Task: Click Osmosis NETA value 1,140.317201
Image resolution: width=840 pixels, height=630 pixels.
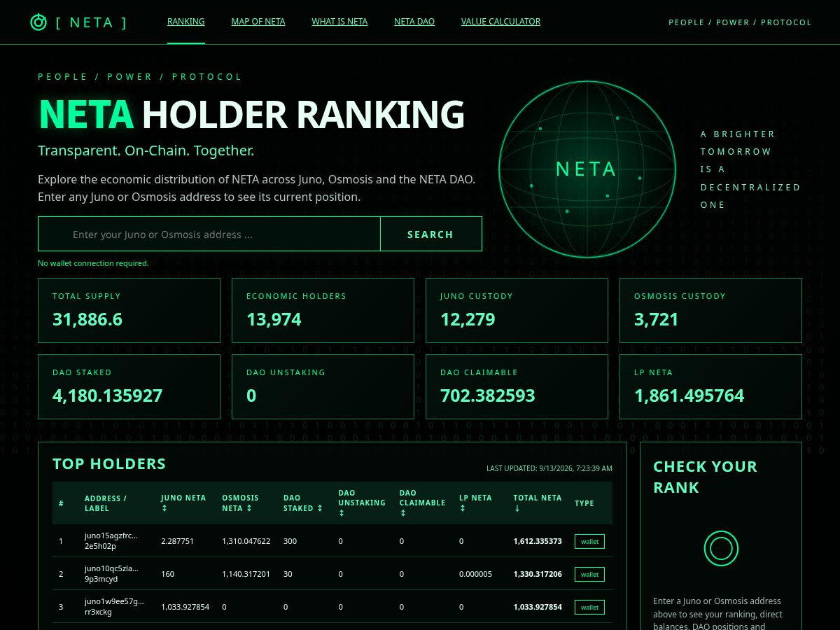Action: (x=246, y=574)
